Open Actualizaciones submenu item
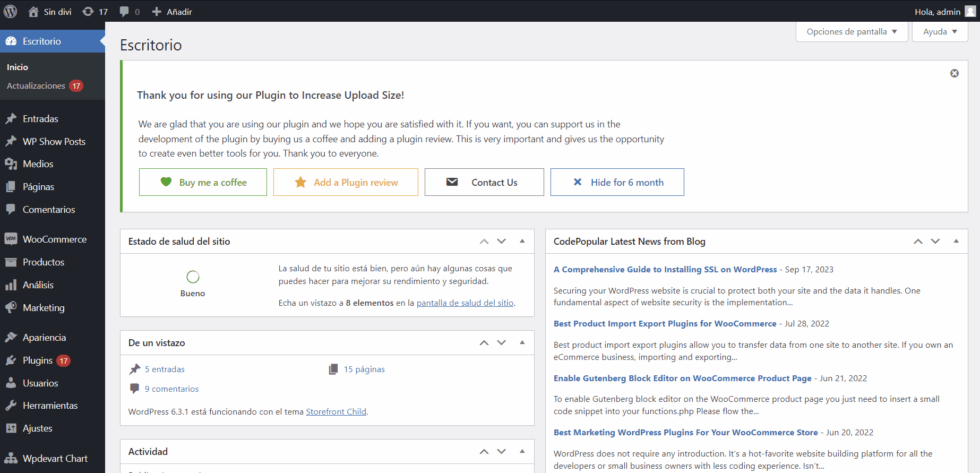 coord(36,85)
